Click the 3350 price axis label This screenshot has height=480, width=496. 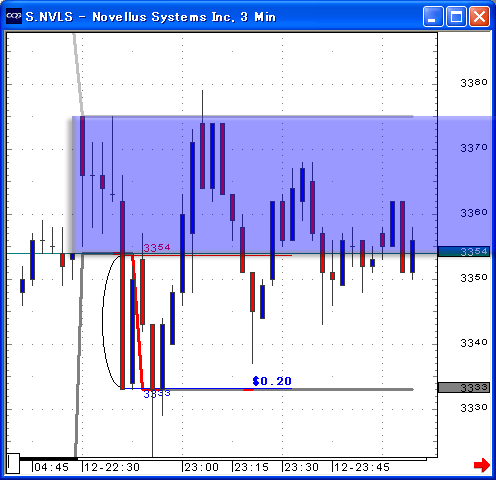(x=474, y=278)
